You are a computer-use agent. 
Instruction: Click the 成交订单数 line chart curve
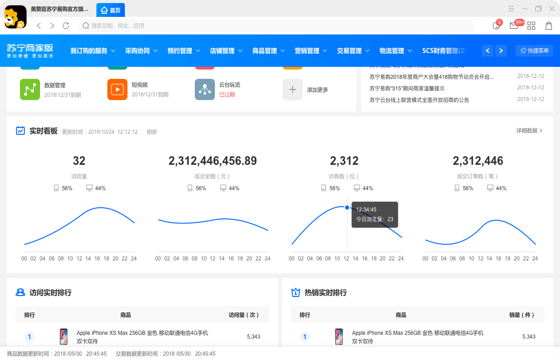click(x=480, y=232)
